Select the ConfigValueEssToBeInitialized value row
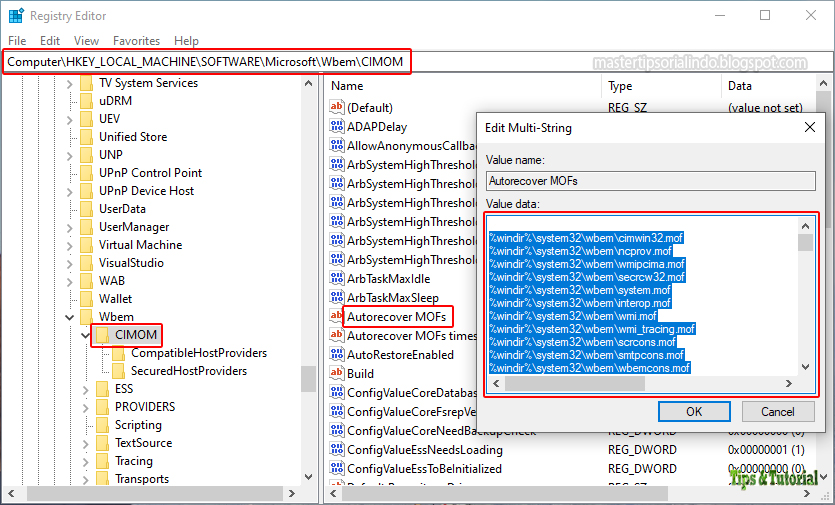This screenshot has height=505, width=835. 424,469
